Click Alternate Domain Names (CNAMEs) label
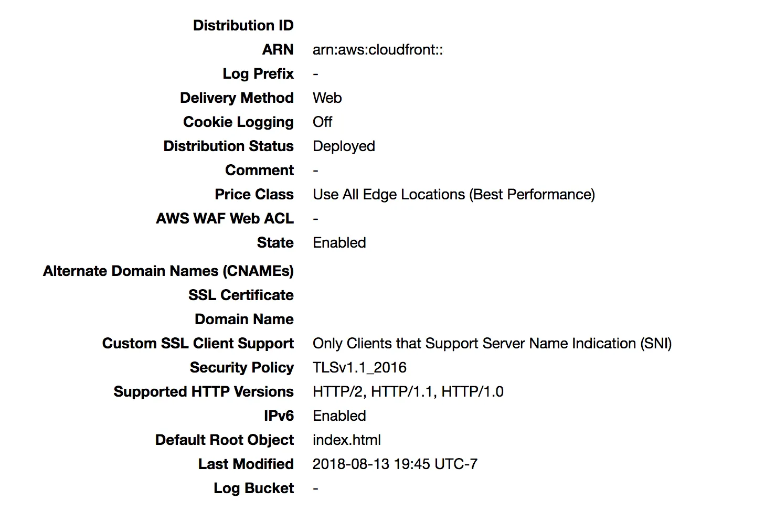This screenshot has width=765, height=532. click(x=168, y=271)
